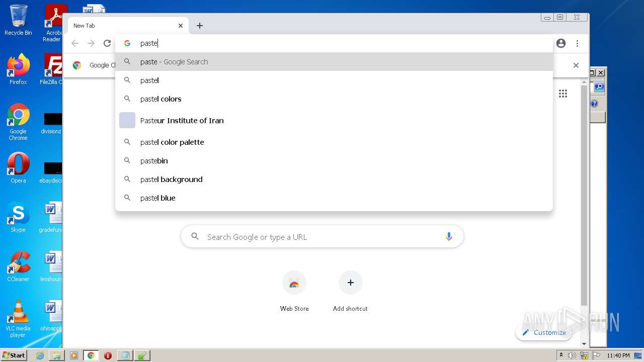Screen dimensions: 644x362
Task: Select 'Pasteur Institute of Iran' suggestion
Action: point(334,121)
